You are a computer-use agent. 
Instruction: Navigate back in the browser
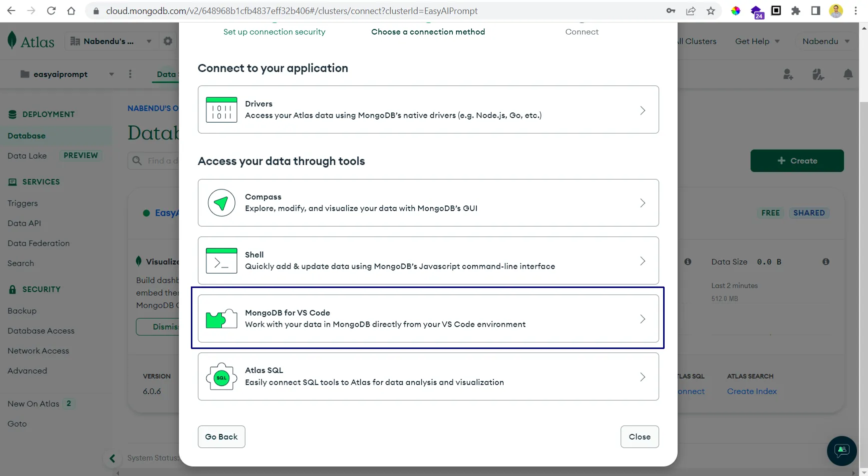[11, 10]
